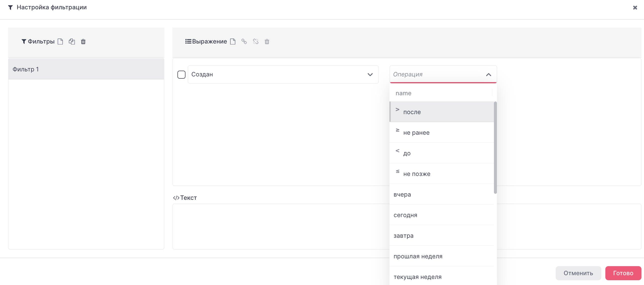Choose the 'до' operation

coord(442,153)
